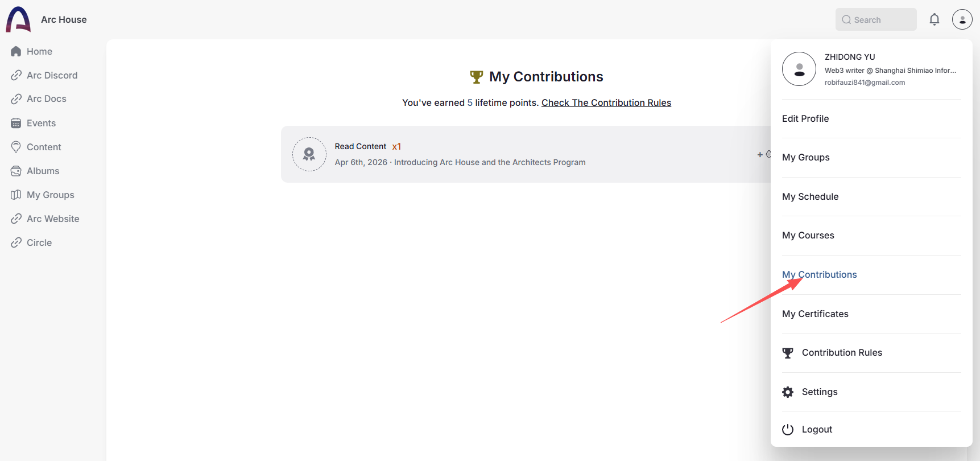980x461 pixels.
Task: Select My Groups from the profile menu
Action: click(805, 157)
